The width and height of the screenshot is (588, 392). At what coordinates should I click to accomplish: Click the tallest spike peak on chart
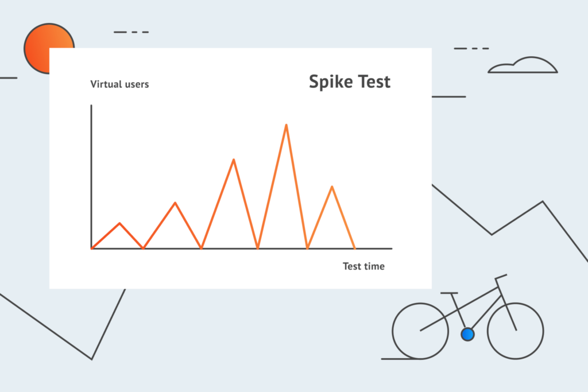286,125
